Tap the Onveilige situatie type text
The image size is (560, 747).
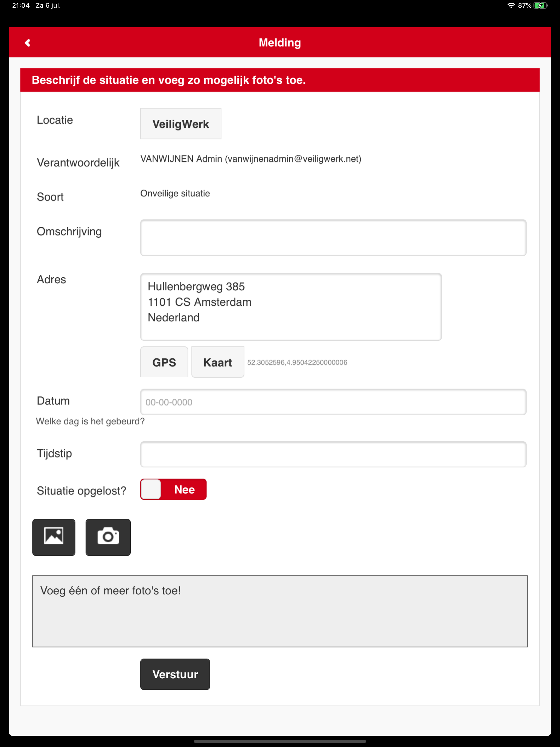(175, 194)
